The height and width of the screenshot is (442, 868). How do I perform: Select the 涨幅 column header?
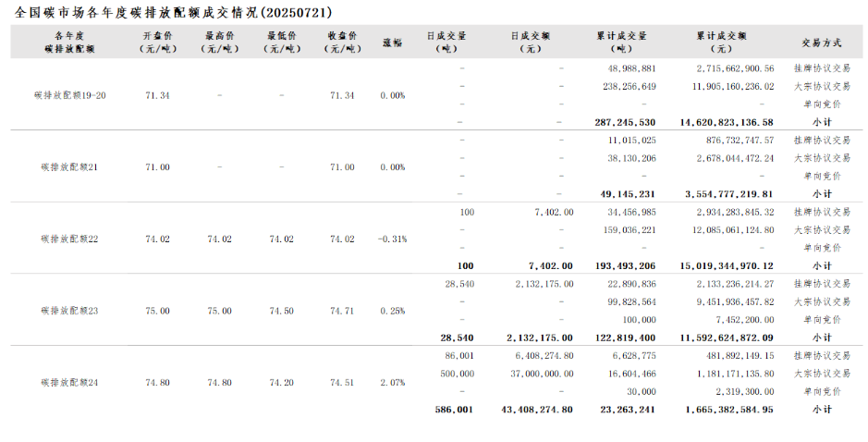[392, 43]
